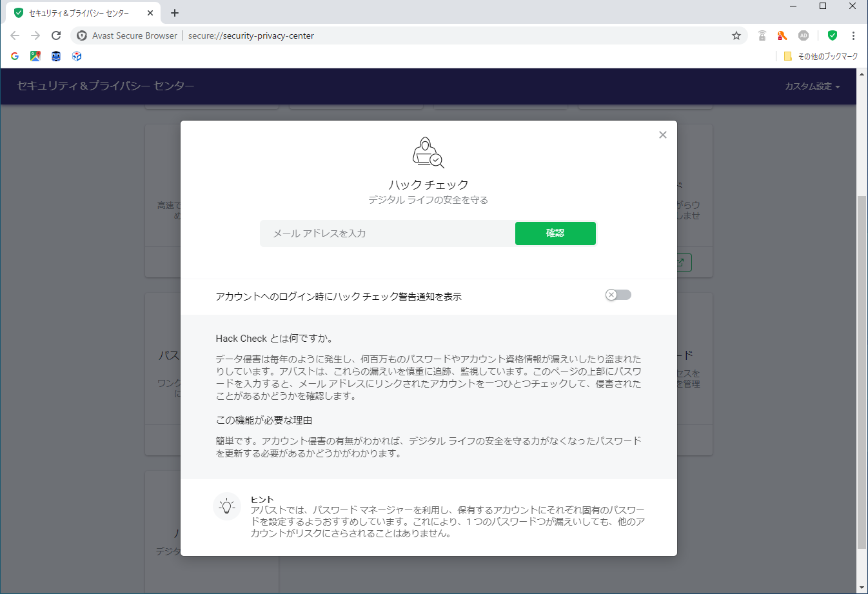Select the セキュリティ＆プライバシー センター tab
The width and height of the screenshot is (868, 594).
[77, 13]
